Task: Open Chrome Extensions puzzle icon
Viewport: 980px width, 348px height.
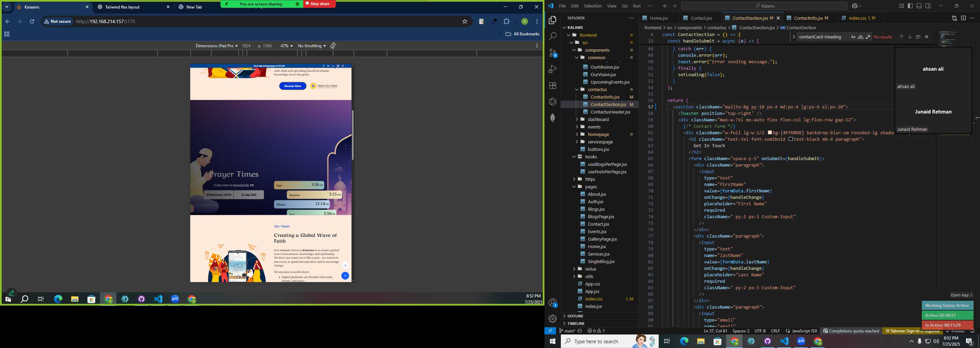Action: [506, 22]
